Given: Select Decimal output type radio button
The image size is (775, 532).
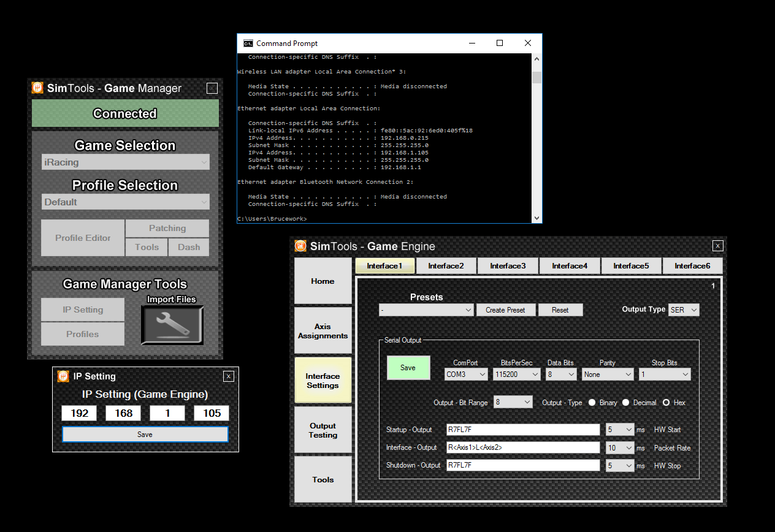Looking at the screenshot, I should [626, 403].
